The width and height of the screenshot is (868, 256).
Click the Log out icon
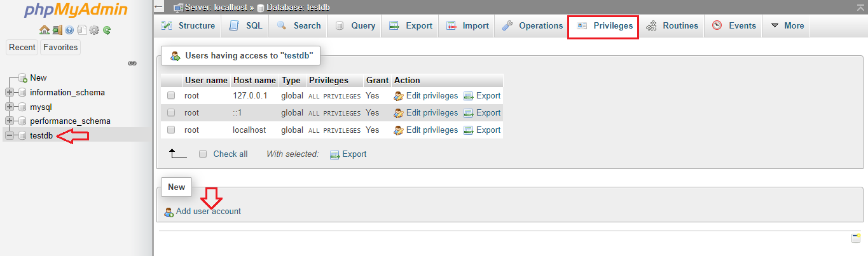tap(57, 30)
